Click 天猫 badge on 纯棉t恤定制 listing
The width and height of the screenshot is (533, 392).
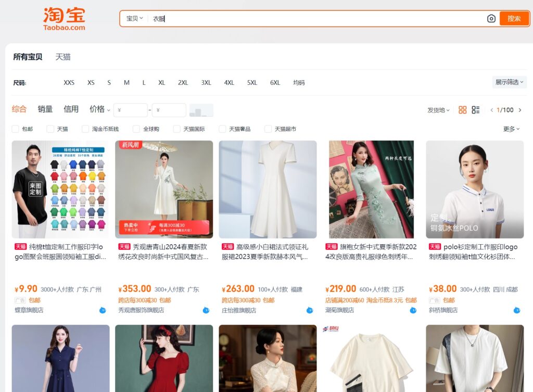[x=20, y=247]
